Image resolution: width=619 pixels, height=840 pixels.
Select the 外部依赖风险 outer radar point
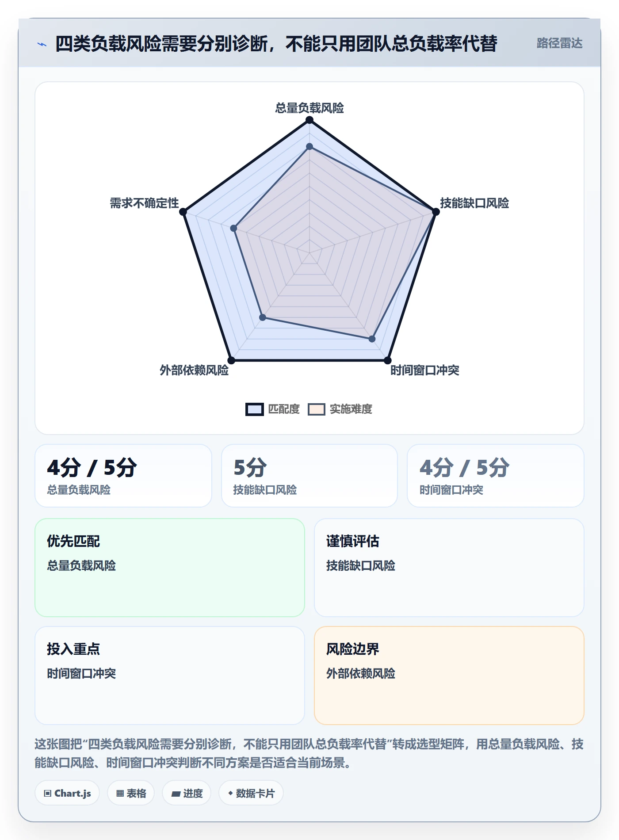pos(231,360)
